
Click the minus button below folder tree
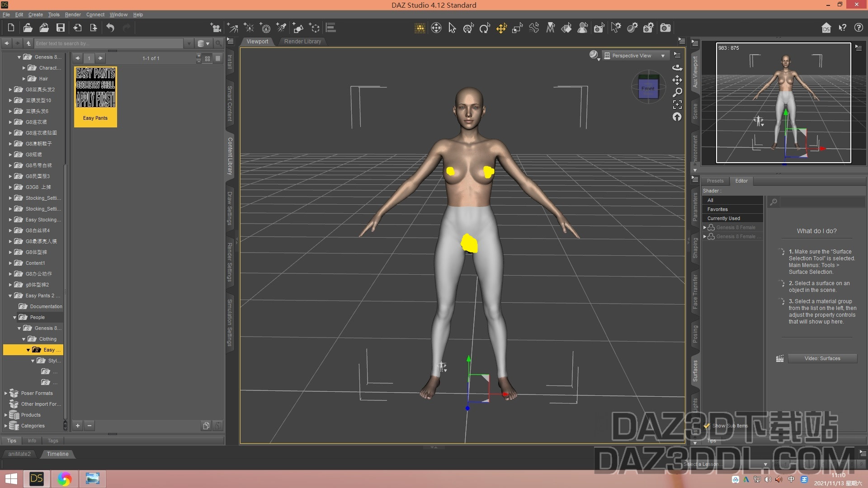click(x=90, y=425)
